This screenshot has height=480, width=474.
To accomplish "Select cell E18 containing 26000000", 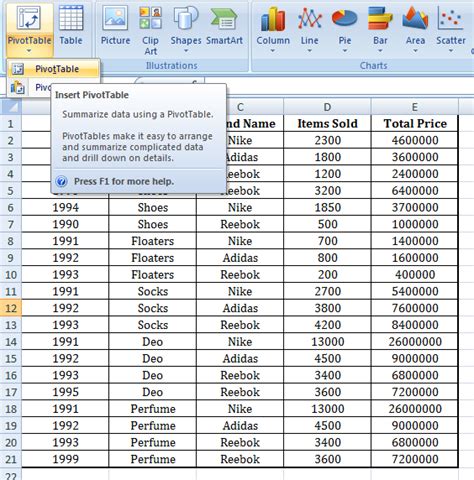I will coord(415,409).
